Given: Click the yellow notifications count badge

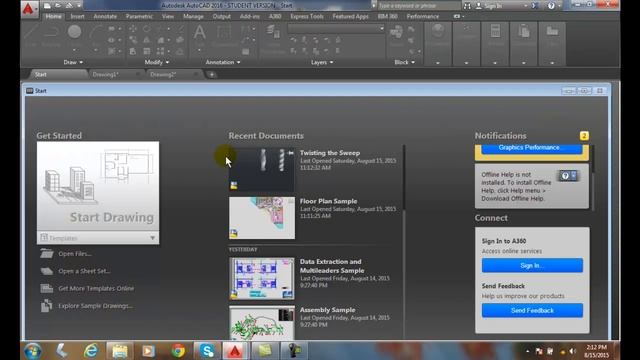Looking at the screenshot, I should coord(584,136).
